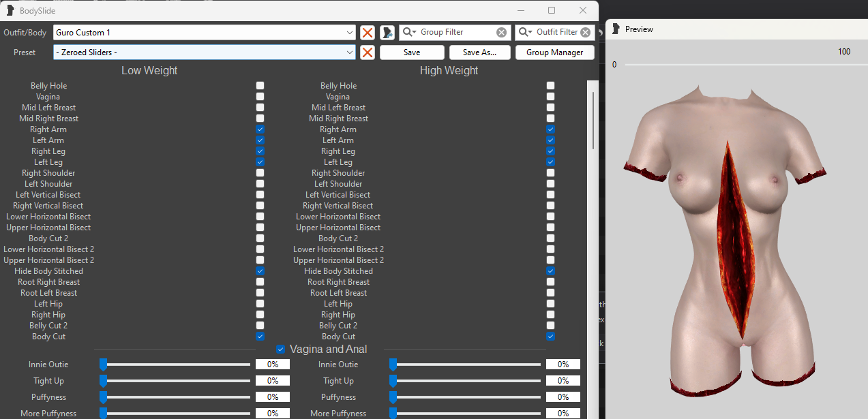Open Outfit Filter search options
Viewport: 868px width, 419px height.
tap(526, 32)
